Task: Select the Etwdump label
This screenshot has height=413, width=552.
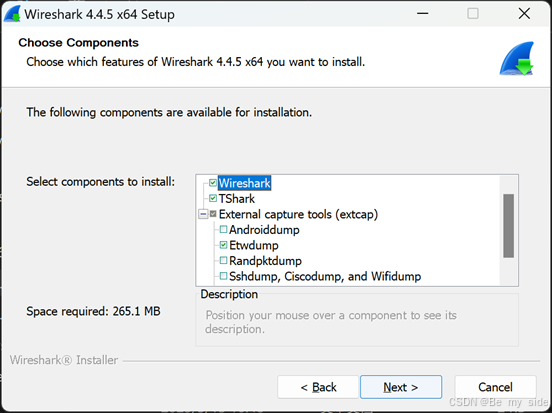Action: pos(253,245)
